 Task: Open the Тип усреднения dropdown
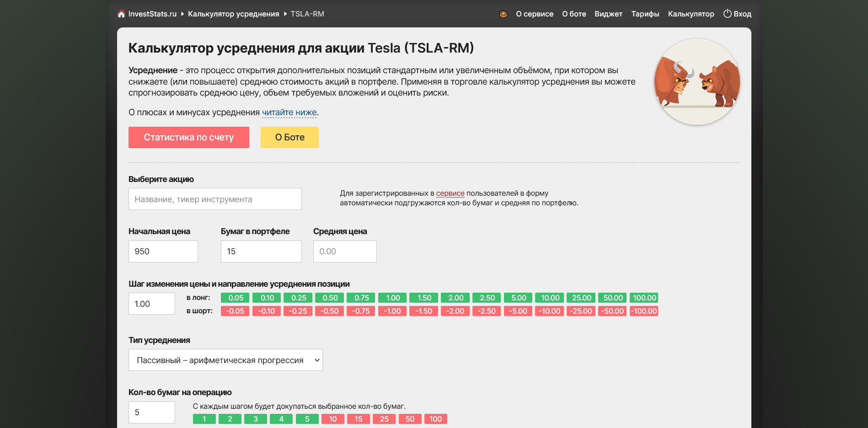225,360
